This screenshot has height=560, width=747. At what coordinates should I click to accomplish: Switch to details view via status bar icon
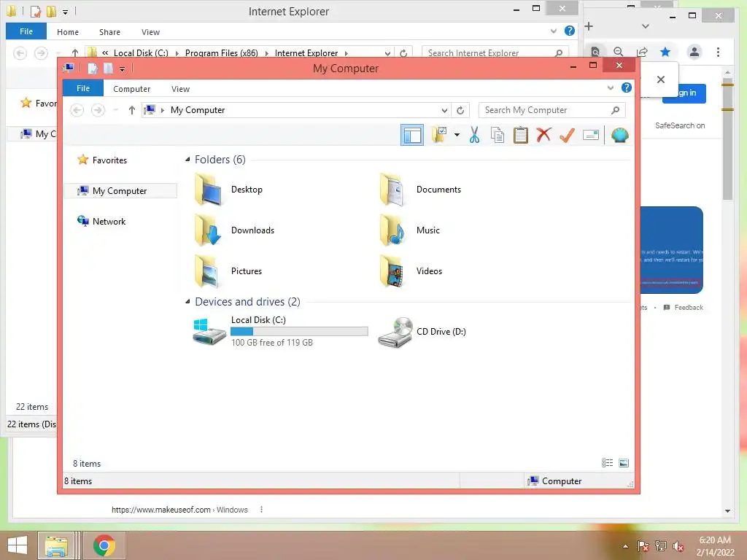[x=608, y=463]
